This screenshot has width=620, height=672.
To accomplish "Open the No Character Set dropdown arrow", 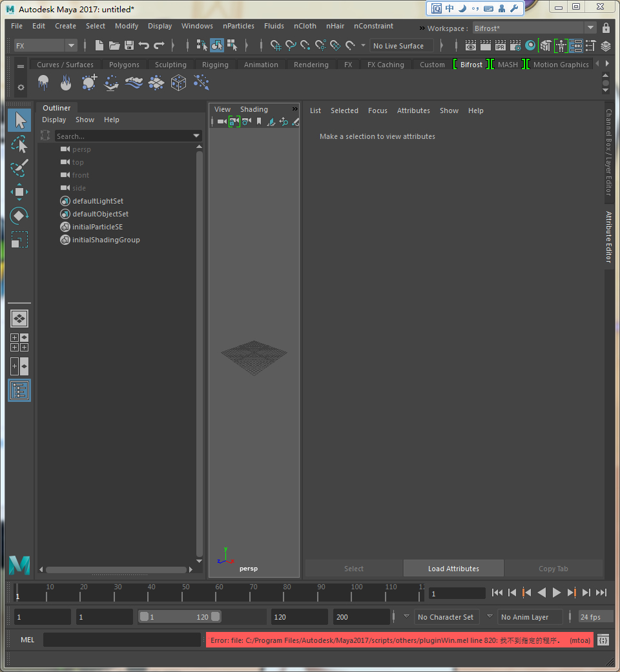I will pyautogui.click(x=406, y=616).
